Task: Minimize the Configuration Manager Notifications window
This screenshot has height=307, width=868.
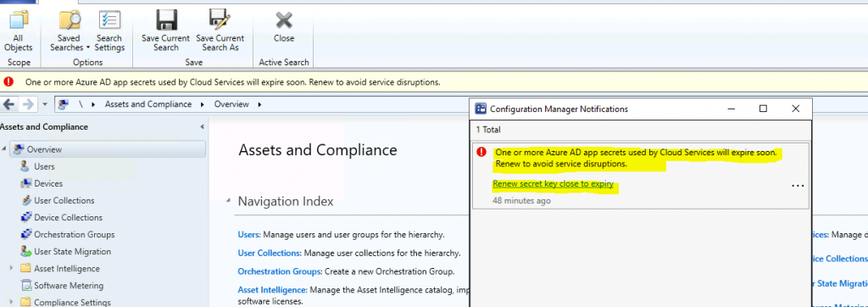Action: (x=731, y=109)
